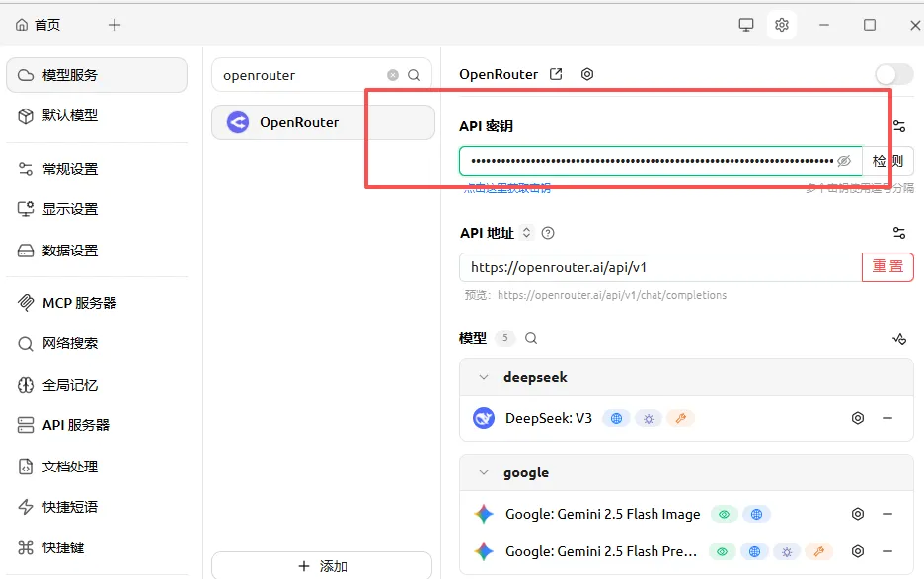The width and height of the screenshot is (924, 579).
Task: Click the API address URL field
Action: click(660, 267)
